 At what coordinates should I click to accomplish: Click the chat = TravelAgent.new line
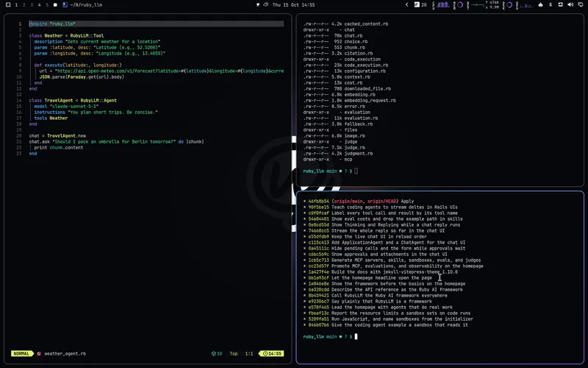(x=57, y=136)
